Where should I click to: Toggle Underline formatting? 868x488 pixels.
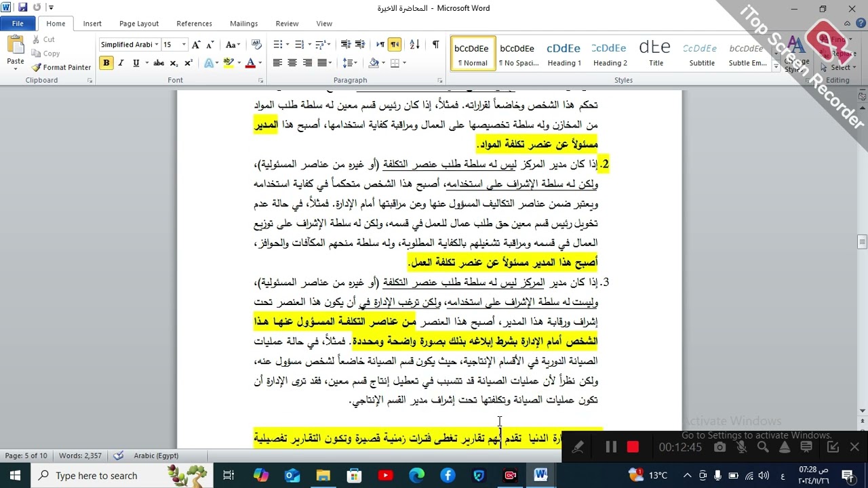pos(136,63)
